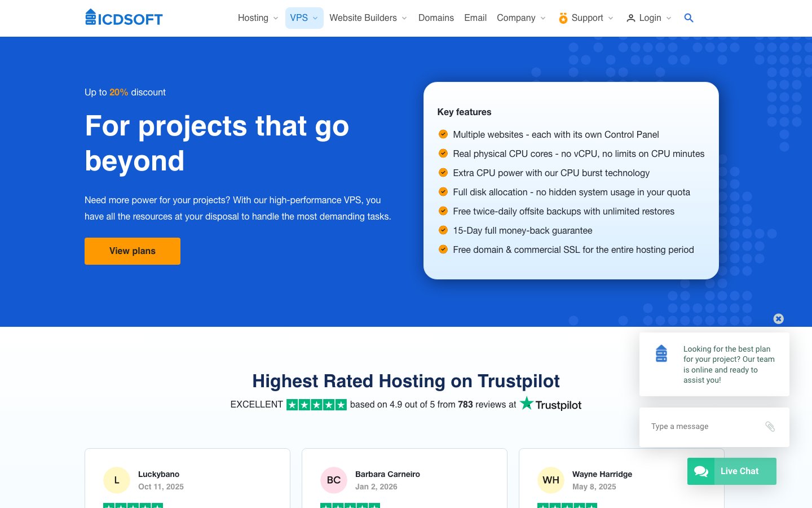
Task: Click the Trustpilot star logo
Action: point(527,403)
